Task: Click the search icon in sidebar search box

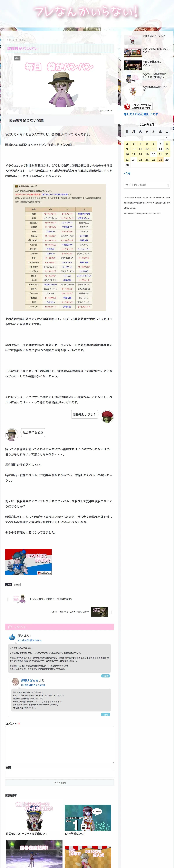Action: click(x=168, y=185)
